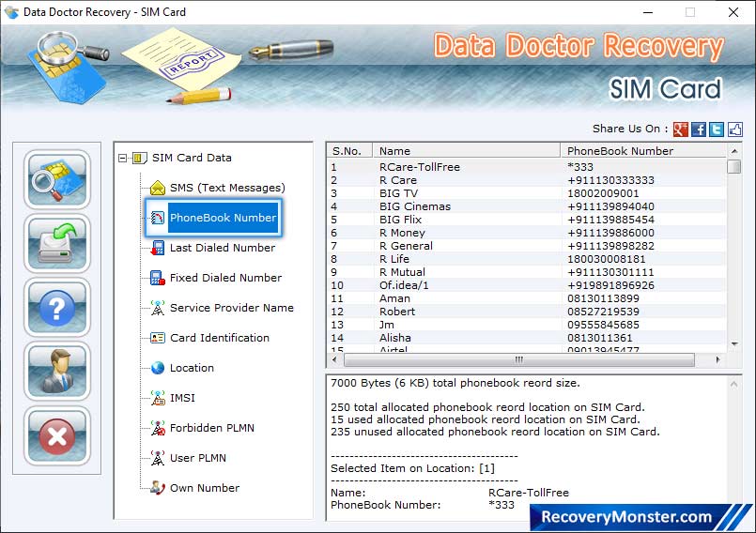The width and height of the screenshot is (756, 533).
Task: Click the Card Identification card icon
Action: pos(158,338)
